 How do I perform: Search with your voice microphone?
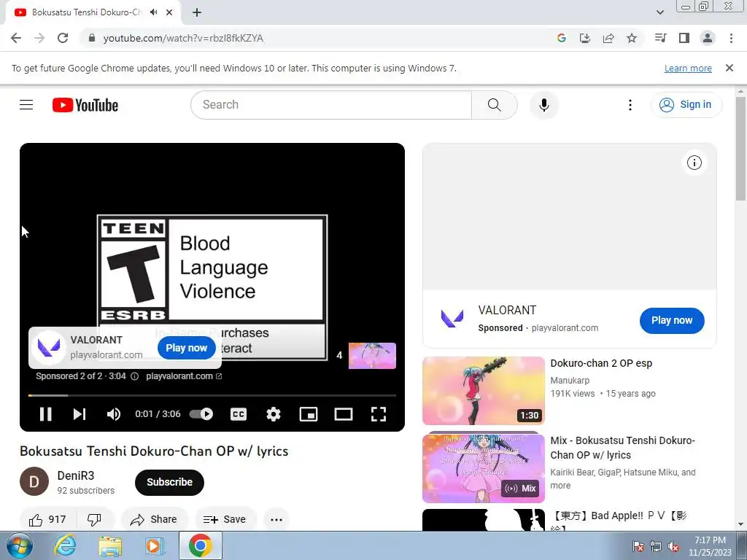(544, 105)
